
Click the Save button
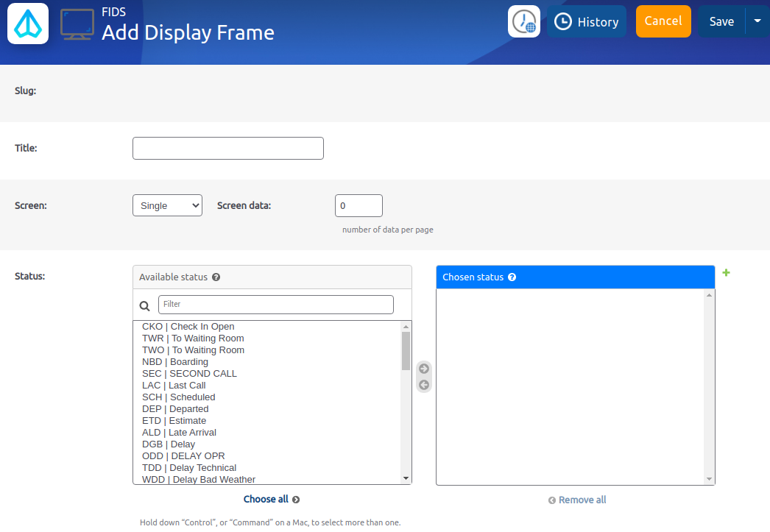721,21
